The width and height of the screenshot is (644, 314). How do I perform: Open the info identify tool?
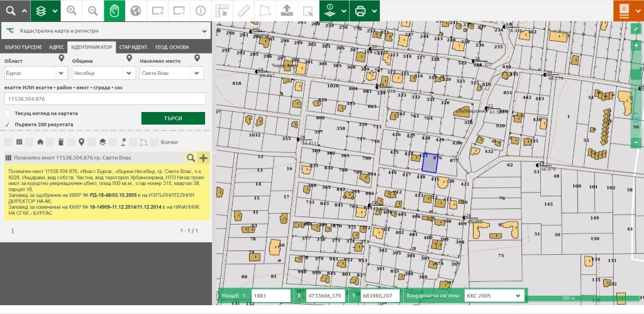200,11
